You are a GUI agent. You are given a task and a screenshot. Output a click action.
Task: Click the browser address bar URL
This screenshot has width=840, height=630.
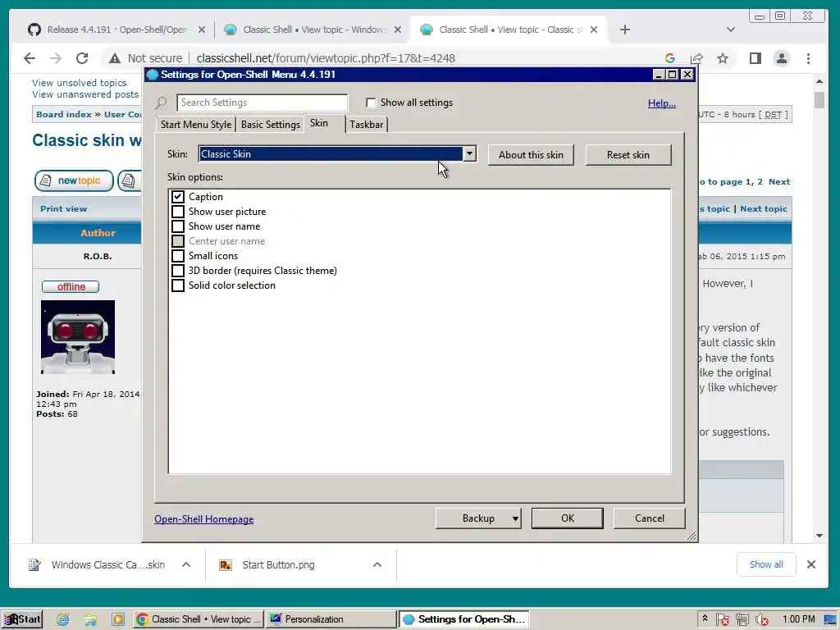tap(326, 58)
